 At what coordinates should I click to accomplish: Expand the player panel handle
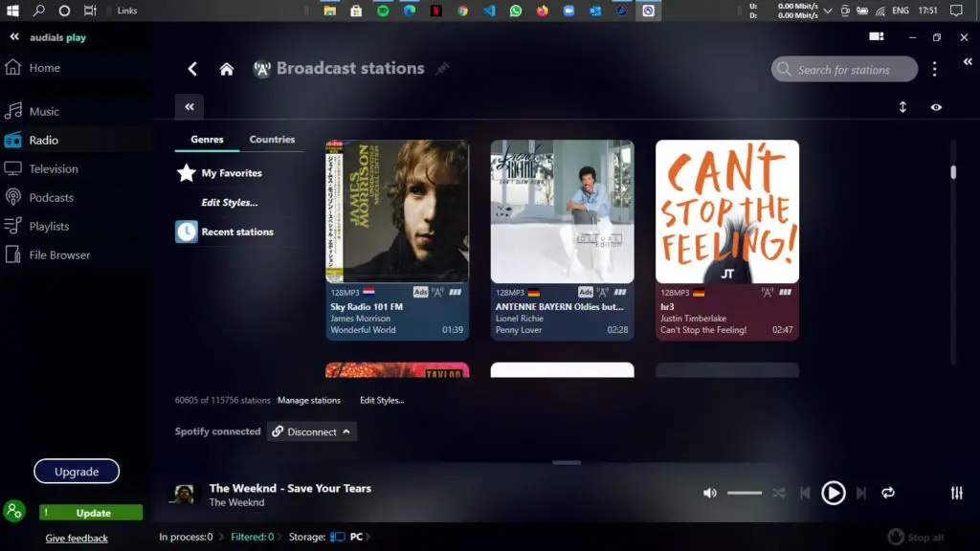point(567,462)
